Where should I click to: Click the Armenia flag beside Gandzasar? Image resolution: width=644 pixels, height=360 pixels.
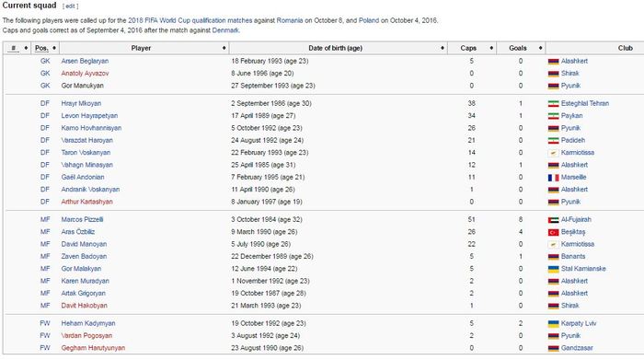point(553,348)
